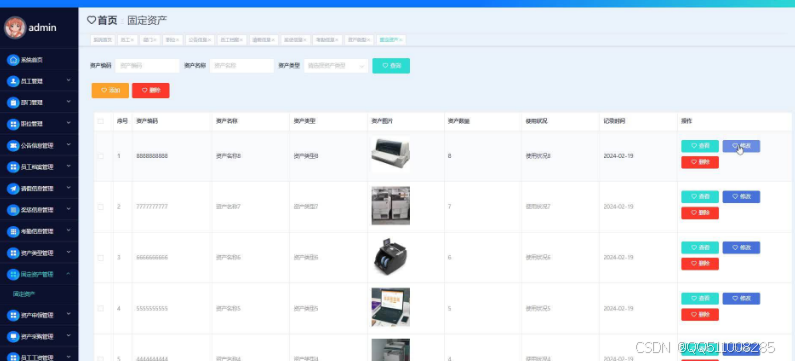Expand the 考勤信息管理 menu chevron
Screen dimensions: 795x361
click(x=68, y=230)
